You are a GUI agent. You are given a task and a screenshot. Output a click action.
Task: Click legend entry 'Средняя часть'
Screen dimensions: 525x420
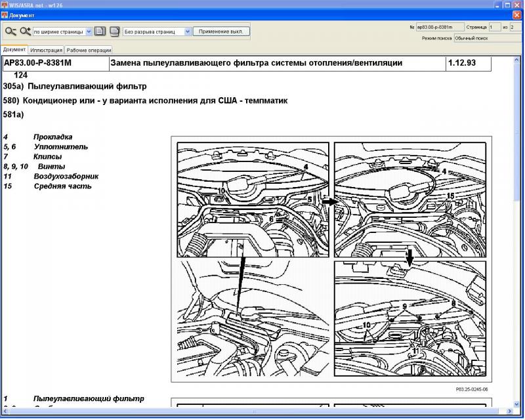click(x=62, y=186)
